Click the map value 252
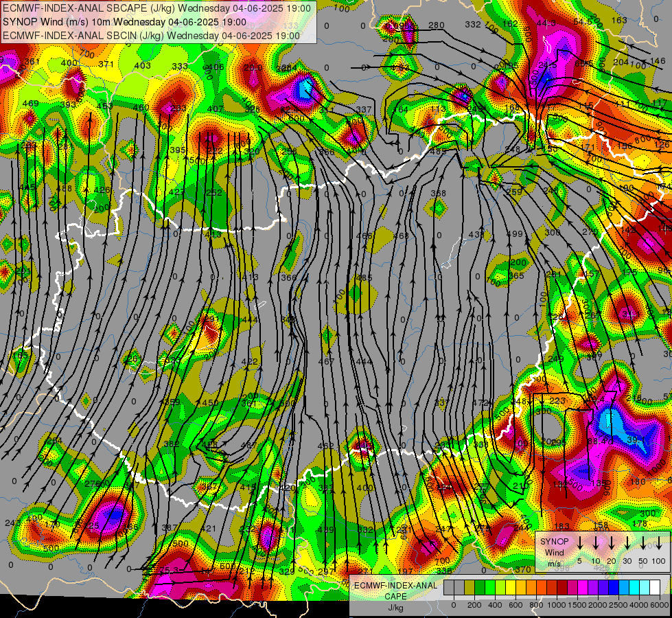 (214, 192)
